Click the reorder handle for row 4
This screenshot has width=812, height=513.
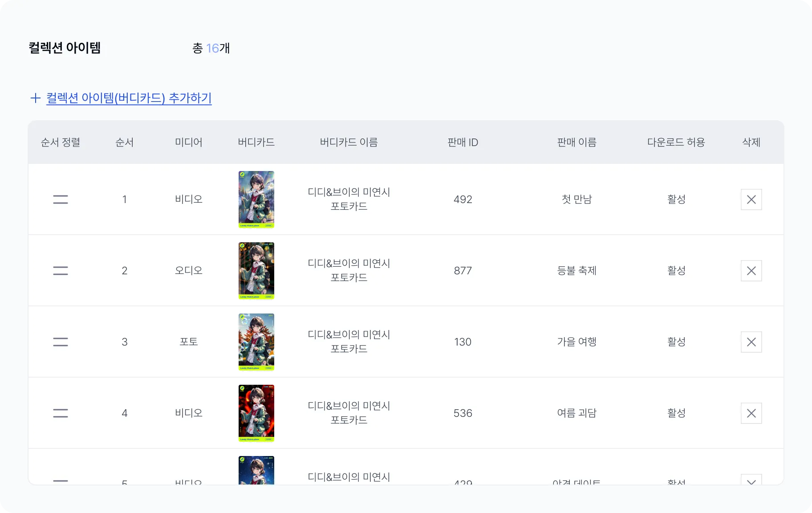[x=61, y=413]
